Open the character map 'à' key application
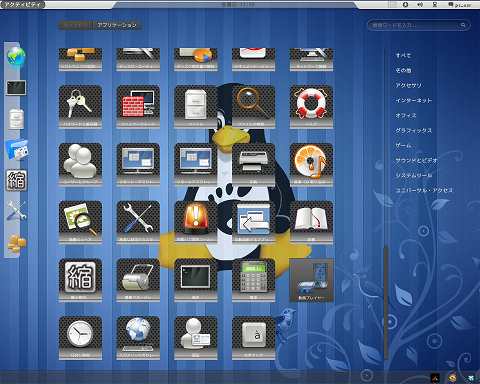 253,338
